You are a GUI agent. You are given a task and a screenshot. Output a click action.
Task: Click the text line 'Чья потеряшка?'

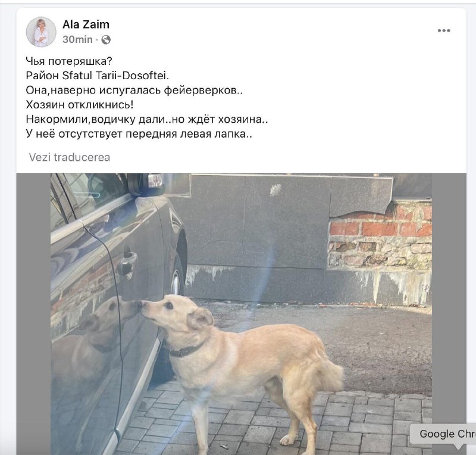(69, 61)
